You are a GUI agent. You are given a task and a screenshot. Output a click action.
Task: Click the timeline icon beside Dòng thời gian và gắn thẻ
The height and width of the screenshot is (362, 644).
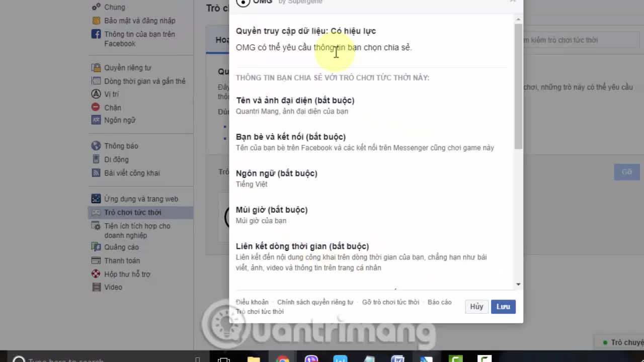pyautogui.click(x=96, y=81)
